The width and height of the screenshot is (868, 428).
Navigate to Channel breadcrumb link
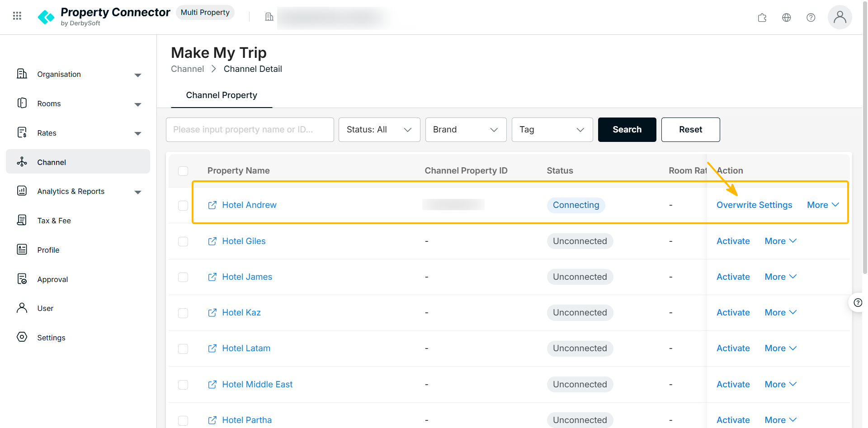188,69
